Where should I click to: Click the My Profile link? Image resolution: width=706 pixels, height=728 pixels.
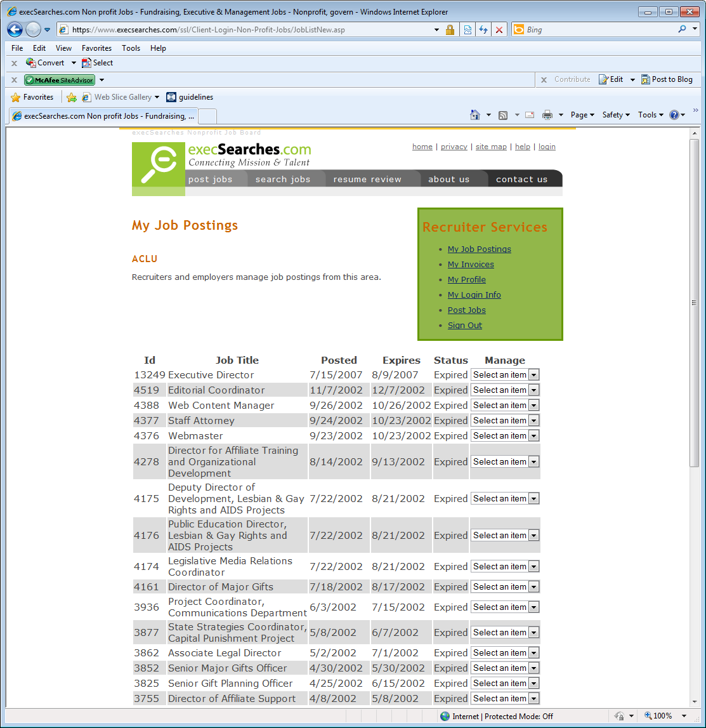467,279
